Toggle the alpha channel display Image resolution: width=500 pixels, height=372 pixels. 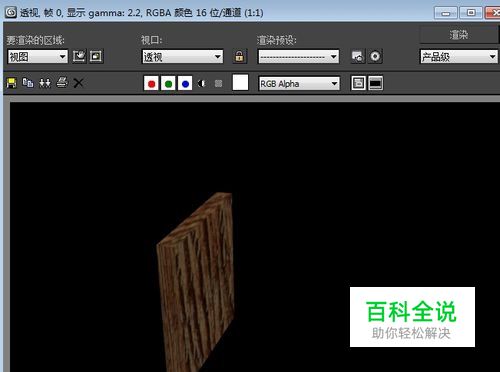201,83
